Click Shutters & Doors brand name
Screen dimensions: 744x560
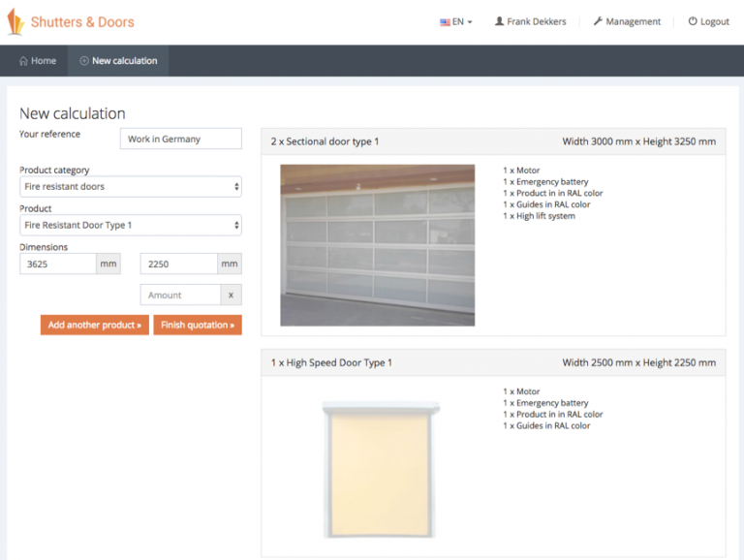click(82, 22)
